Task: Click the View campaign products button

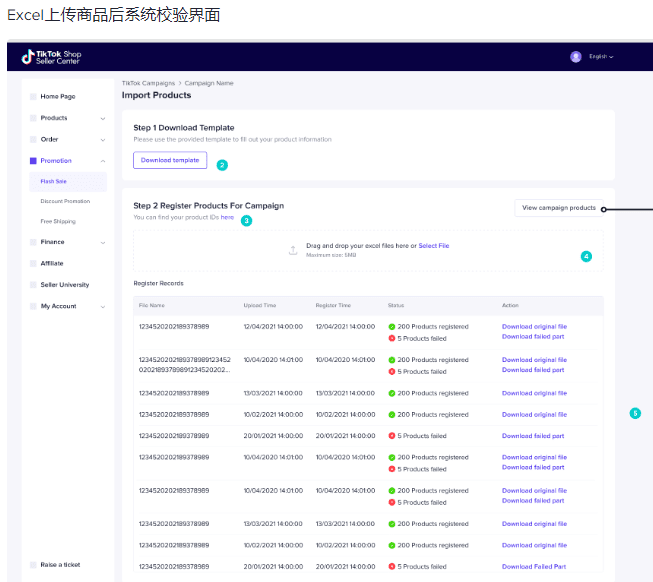Action: tap(559, 208)
